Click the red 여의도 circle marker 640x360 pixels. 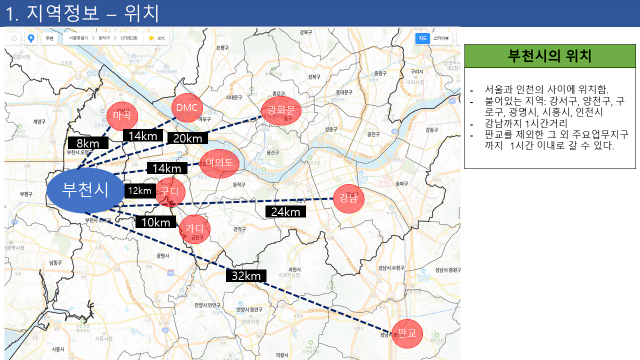pyautogui.click(x=219, y=163)
